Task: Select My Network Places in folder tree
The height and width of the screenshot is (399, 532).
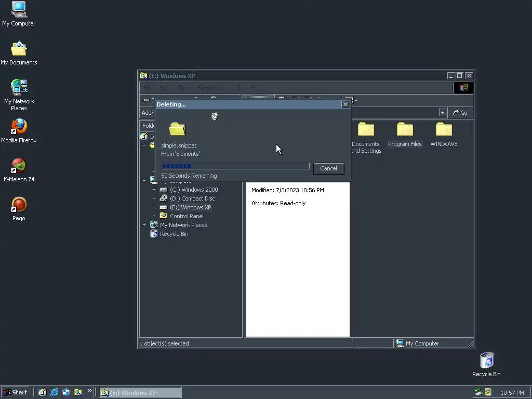Action: (183, 225)
